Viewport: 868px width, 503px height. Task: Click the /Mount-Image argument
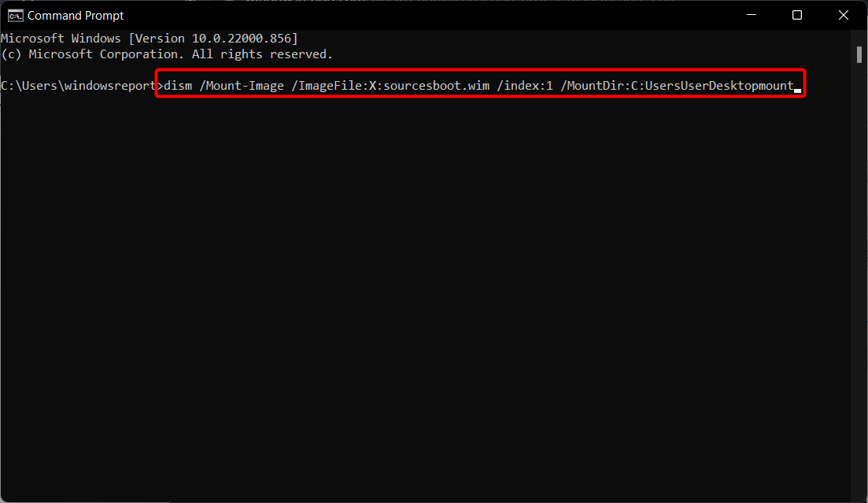click(242, 86)
